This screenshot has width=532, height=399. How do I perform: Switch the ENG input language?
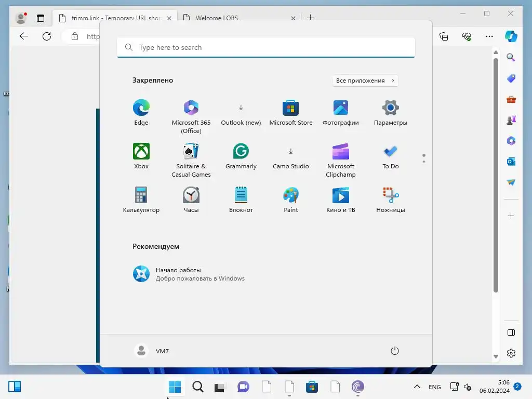pos(435,387)
